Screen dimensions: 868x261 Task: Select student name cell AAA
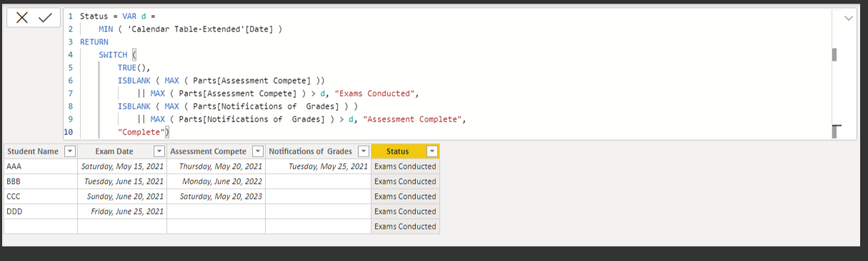click(41, 167)
